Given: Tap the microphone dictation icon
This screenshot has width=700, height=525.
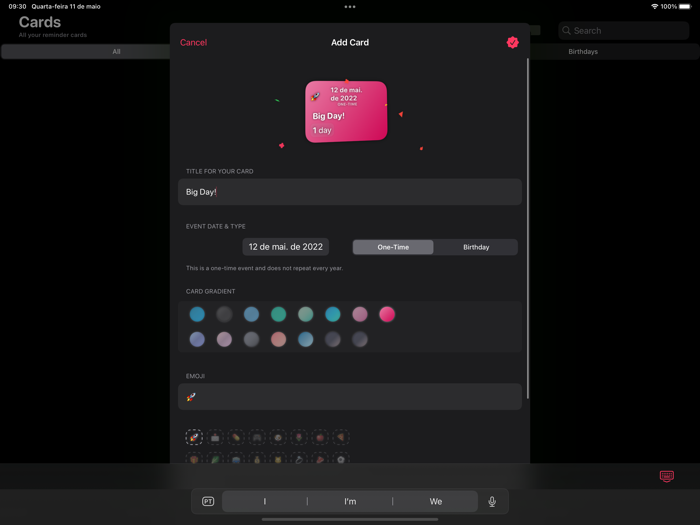Looking at the screenshot, I should pyautogui.click(x=492, y=501).
